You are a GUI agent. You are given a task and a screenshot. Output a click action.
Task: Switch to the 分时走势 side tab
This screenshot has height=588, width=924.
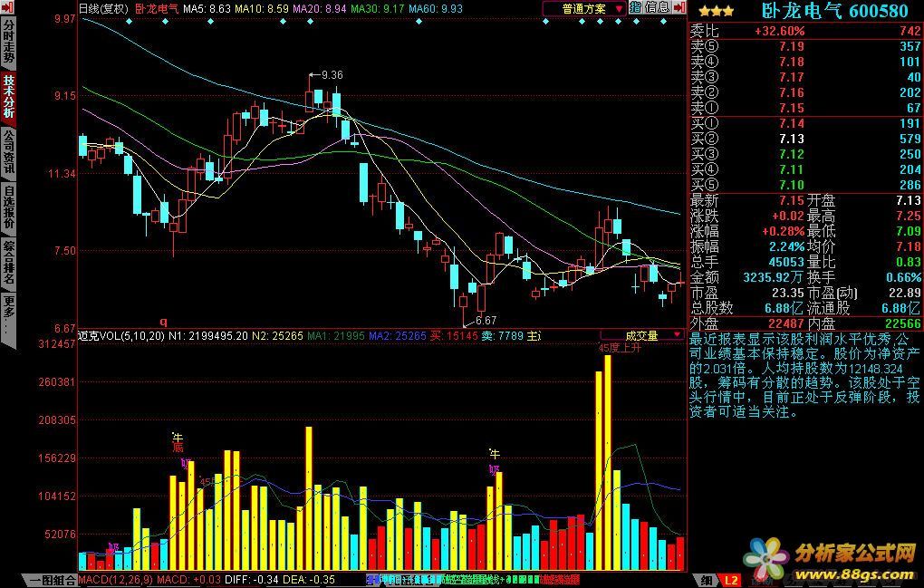[x=8, y=43]
